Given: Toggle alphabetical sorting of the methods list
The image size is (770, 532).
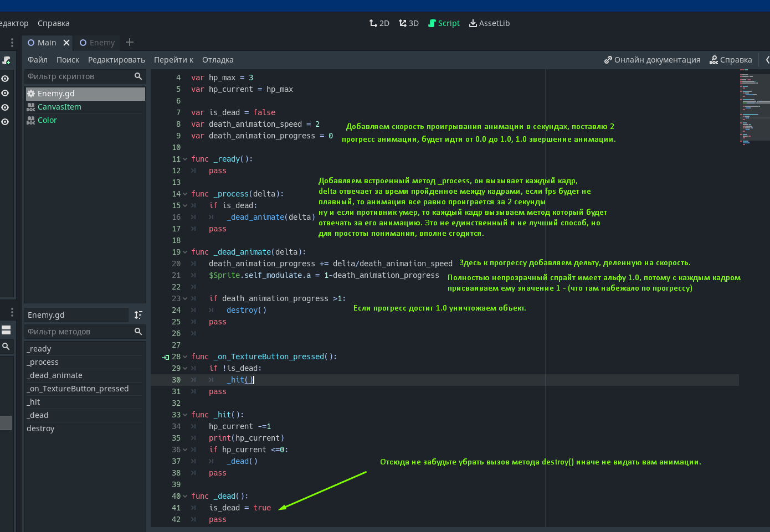Looking at the screenshot, I should [138, 315].
